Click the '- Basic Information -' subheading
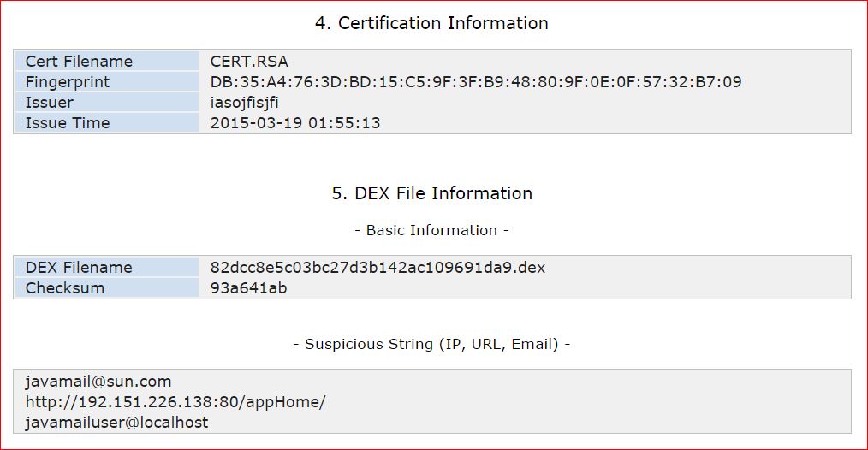This screenshot has width=868, height=450. (431, 230)
